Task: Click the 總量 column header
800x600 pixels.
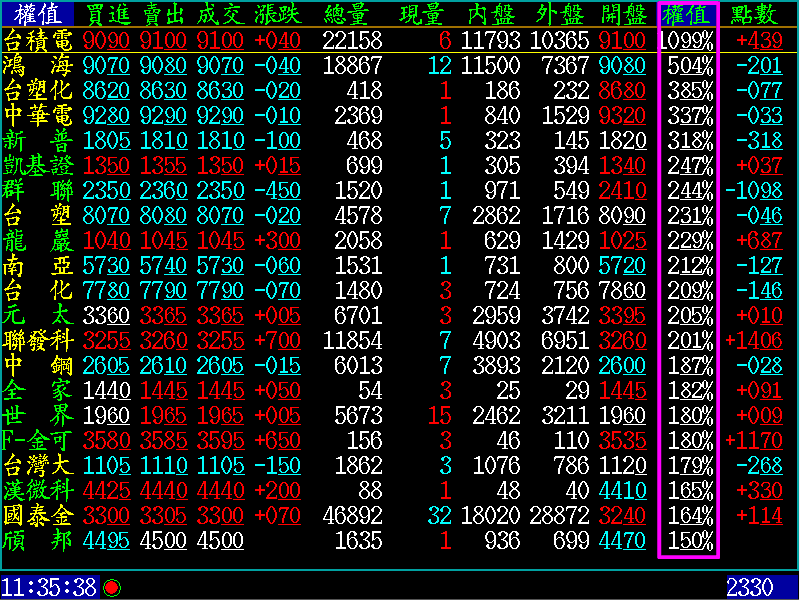Action: pos(352,14)
